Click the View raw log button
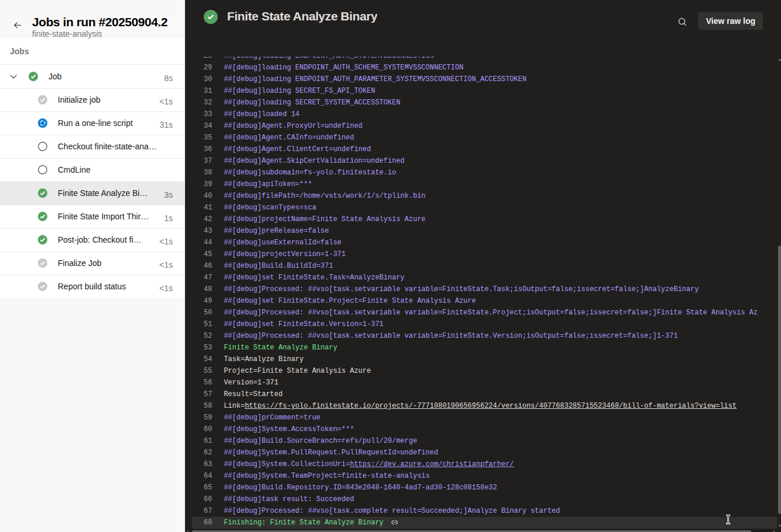The image size is (781, 532). 730,21
